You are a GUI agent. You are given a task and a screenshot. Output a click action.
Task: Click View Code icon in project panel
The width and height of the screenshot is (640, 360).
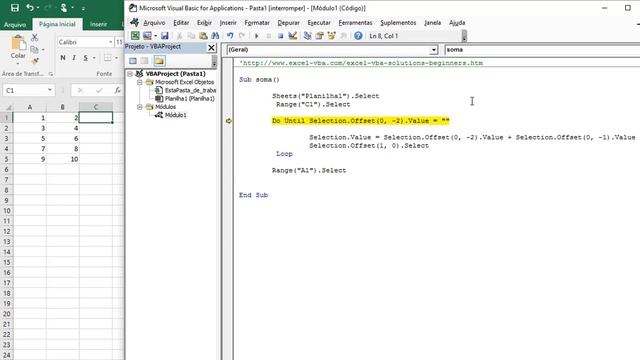[x=133, y=61]
